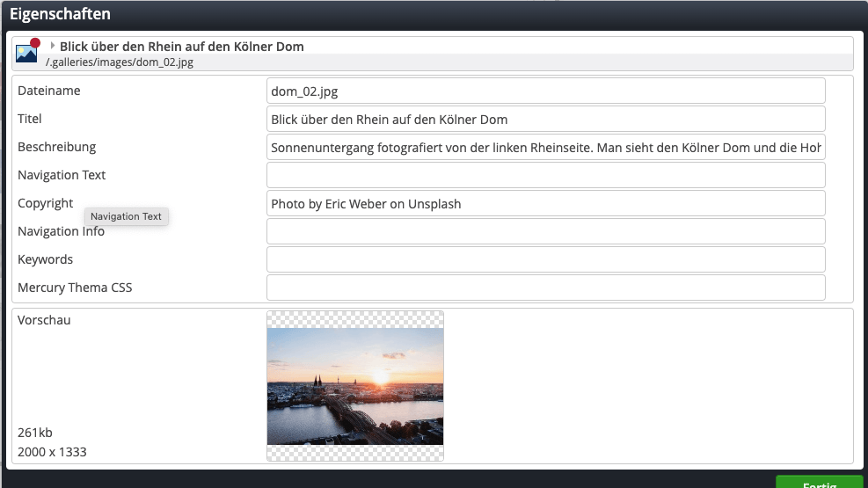Click the empty Navigation Text field
The image size is (868, 488).
pos(545,175)
